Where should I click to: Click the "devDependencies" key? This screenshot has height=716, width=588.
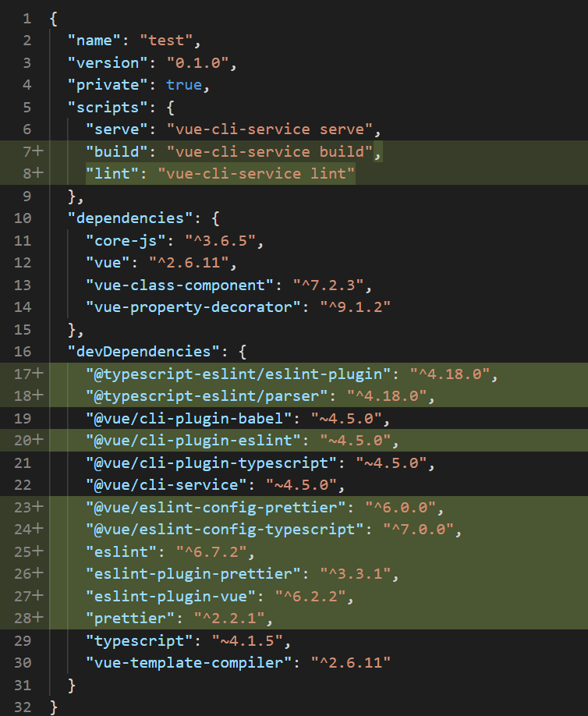click(143, 352)
